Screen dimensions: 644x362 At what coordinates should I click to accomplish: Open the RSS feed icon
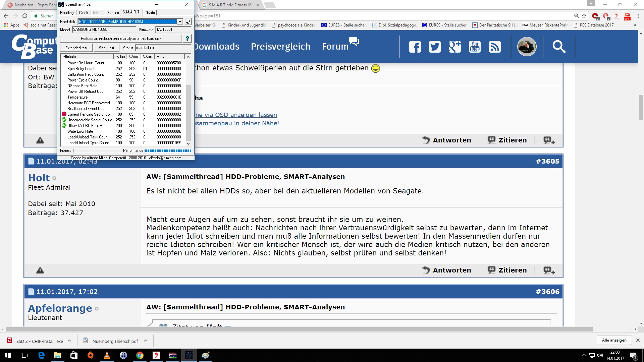click(495, 47)
